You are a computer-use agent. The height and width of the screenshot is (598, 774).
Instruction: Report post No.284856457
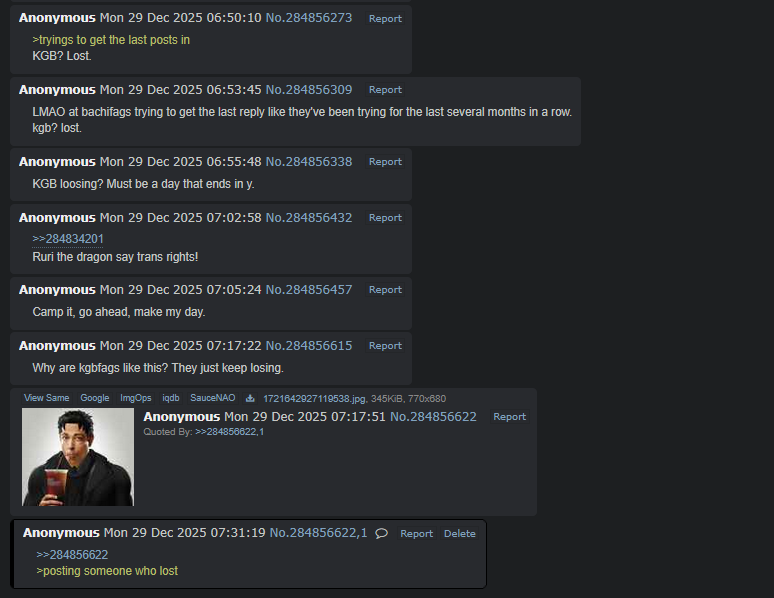[385, 290]
